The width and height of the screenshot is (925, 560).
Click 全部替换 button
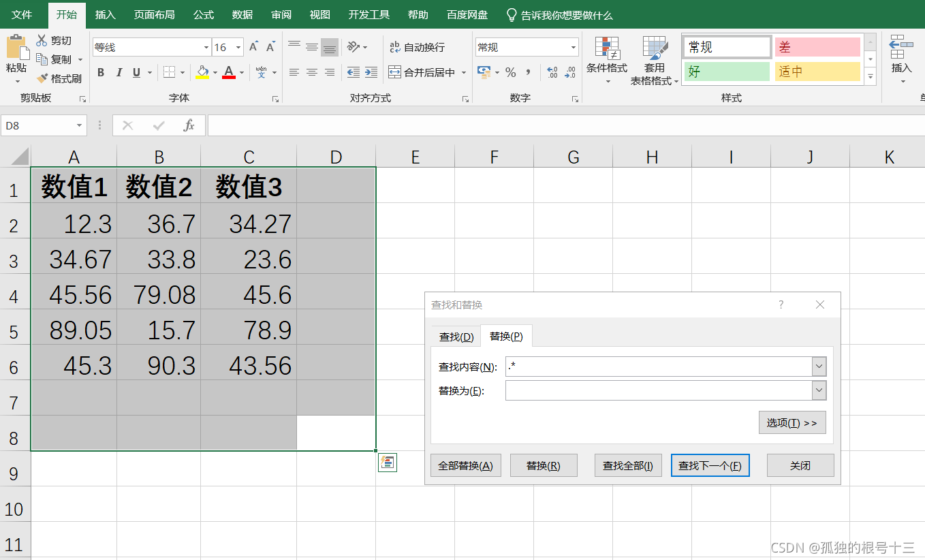pos(466,466)
